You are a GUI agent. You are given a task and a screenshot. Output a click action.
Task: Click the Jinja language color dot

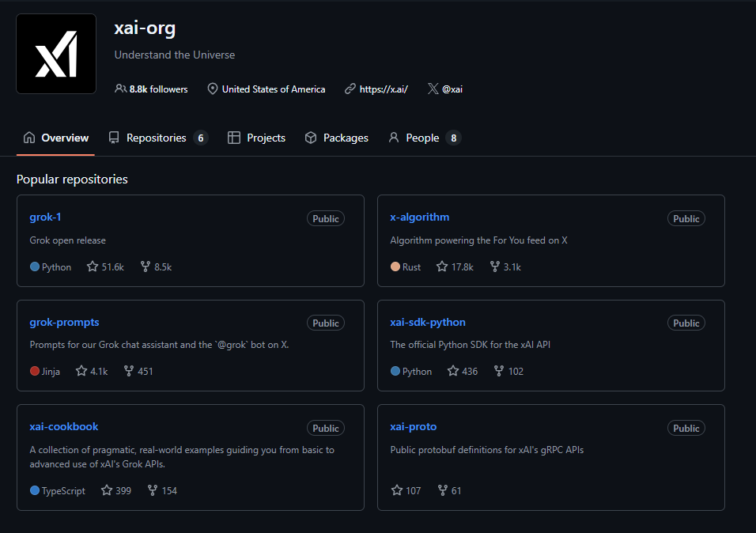click(35, 371)
